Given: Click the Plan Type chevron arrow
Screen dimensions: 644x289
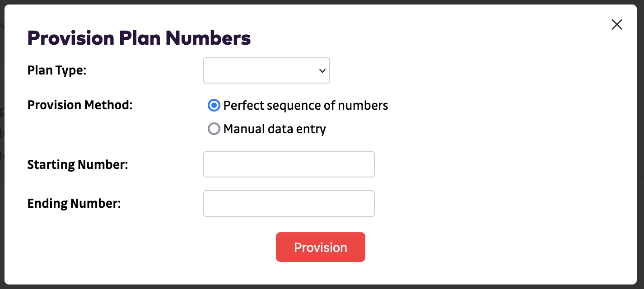Looking at the screenshot, I should [x=322, y=70].
